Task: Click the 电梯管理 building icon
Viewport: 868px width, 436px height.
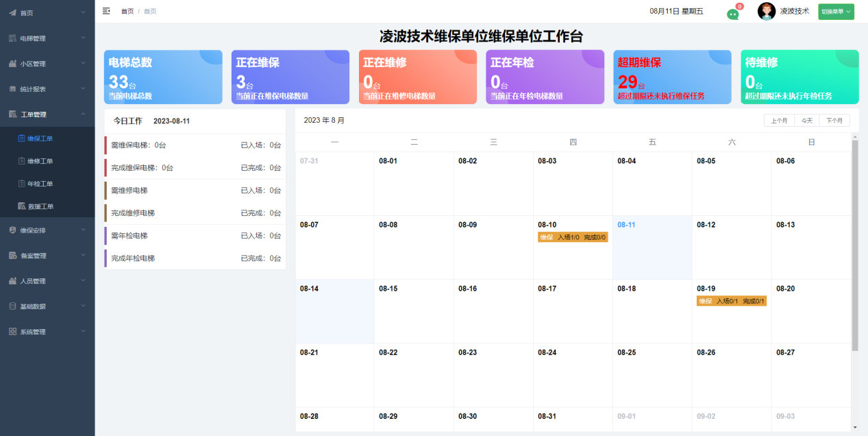Action: click(x=12, y=38)
